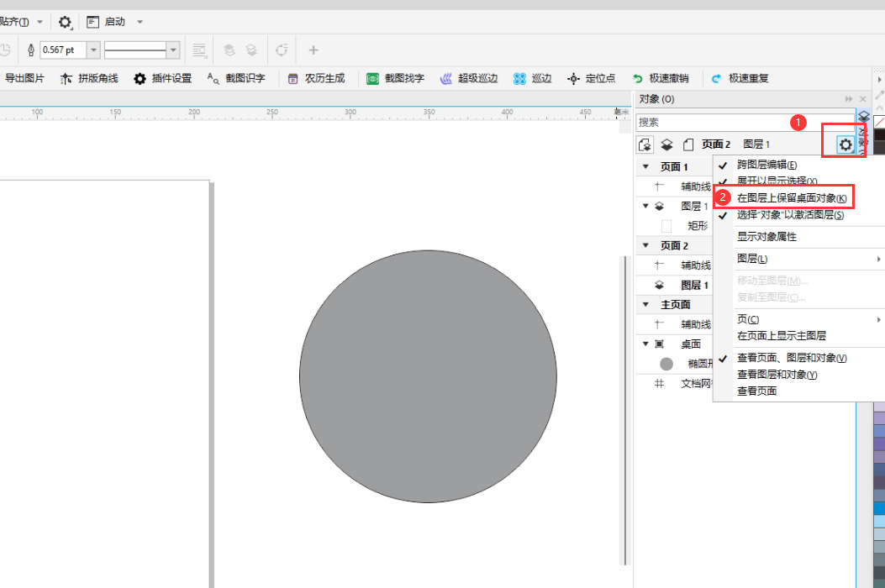This screenshot has width=885, height=588.
Task: Click the 截图找字 green icon
Action: (x=372, y=79)
